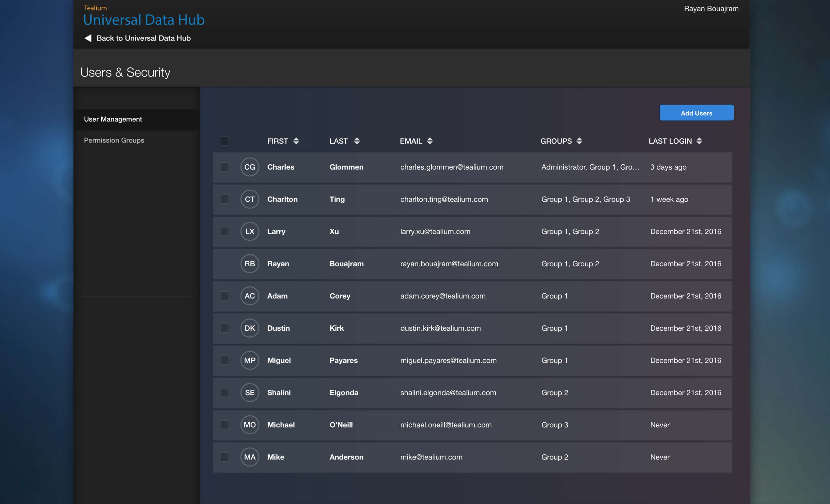Select Mike Anderson's row checkbox
Image resolution: width=830 pixels, height=504 pixels.
coord(224,457)
